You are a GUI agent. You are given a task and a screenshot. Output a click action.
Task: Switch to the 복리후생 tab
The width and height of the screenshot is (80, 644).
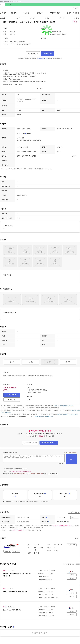[x=47, y=18]
